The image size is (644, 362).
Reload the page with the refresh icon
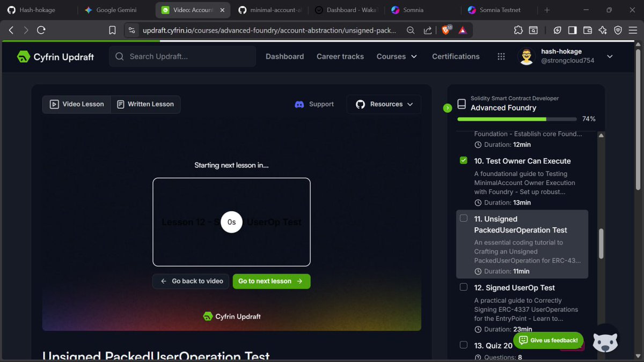click(41, 31)
